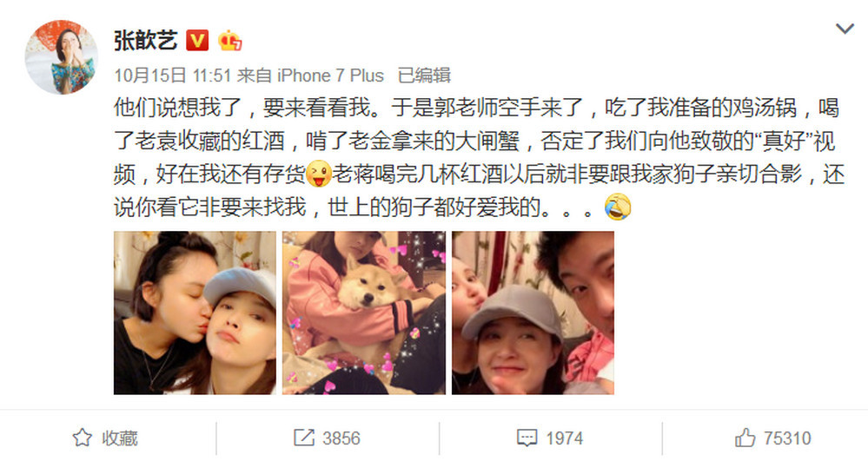Screen dimensions: 868x461
Task: Click the crown membership badge icon
Action: (229, 41)
